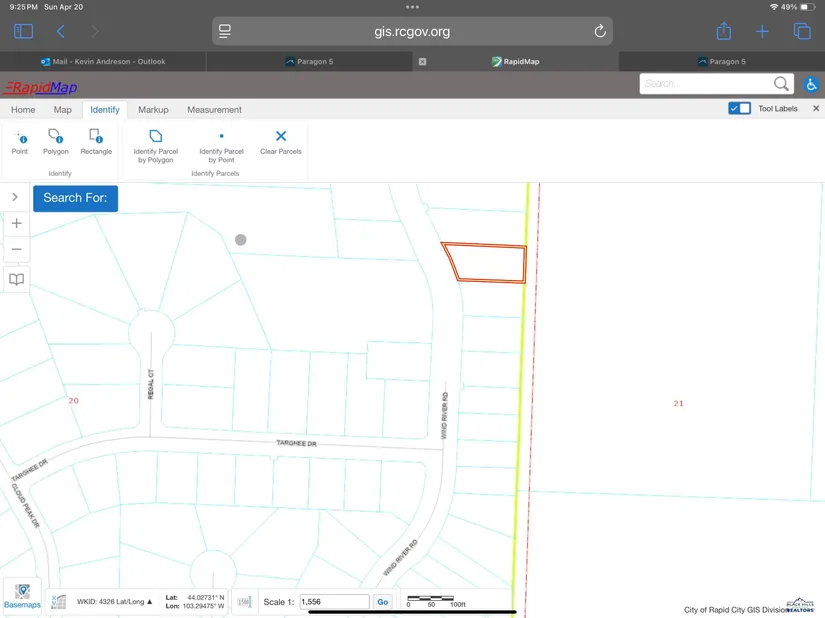Toggle the Tool Labels switch

[740, 109]
